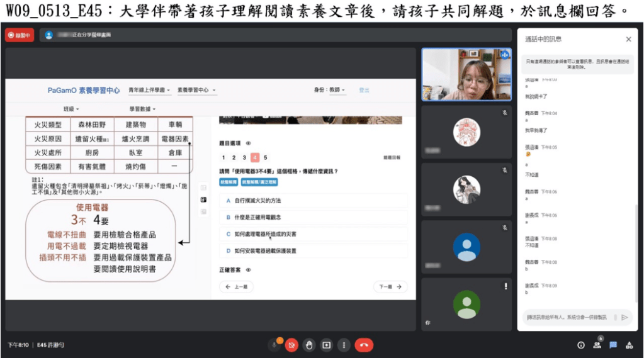Viewport: 644px width, 358px height.
Task: Open meeting details info icon
Action: point(580,345)
